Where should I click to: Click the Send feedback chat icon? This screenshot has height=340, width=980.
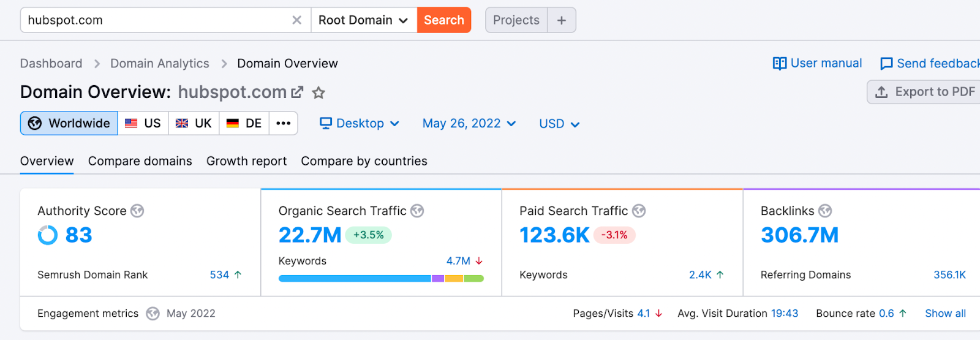[886, 64]
